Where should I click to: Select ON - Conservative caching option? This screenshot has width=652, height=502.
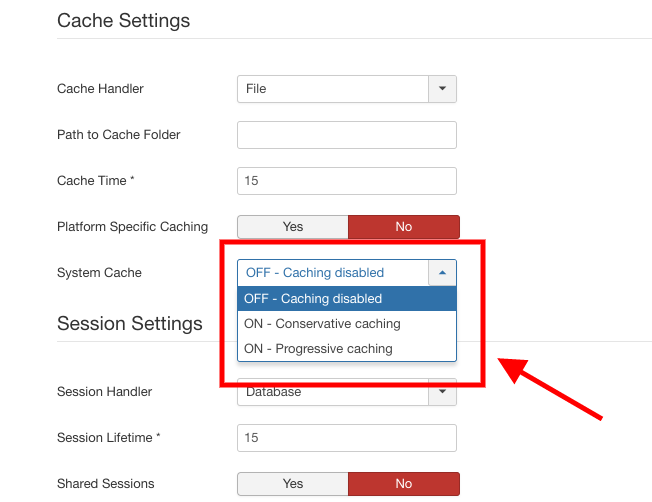pyautogui.click(x=346, y=324)
